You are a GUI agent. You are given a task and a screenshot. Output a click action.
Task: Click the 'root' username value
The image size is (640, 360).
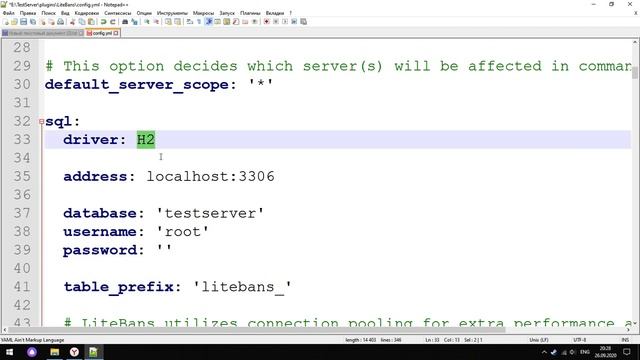183,231
